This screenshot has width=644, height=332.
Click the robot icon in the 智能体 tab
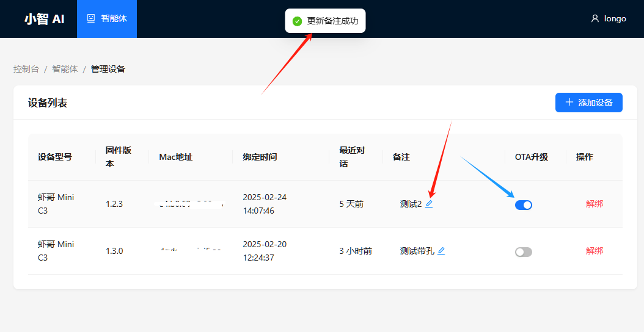[x=91, y=18]
